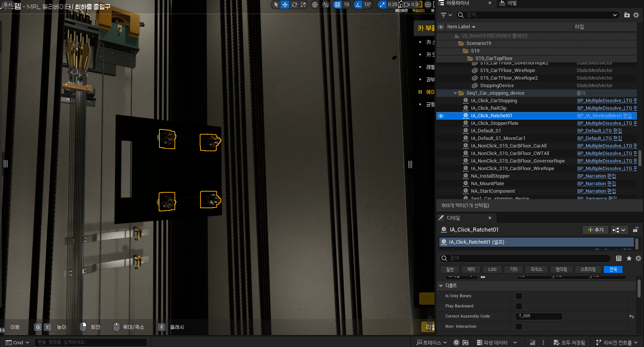Toggle grid snapping in viewport toolbar
644x347 pixels.
[x=337, y=5]
